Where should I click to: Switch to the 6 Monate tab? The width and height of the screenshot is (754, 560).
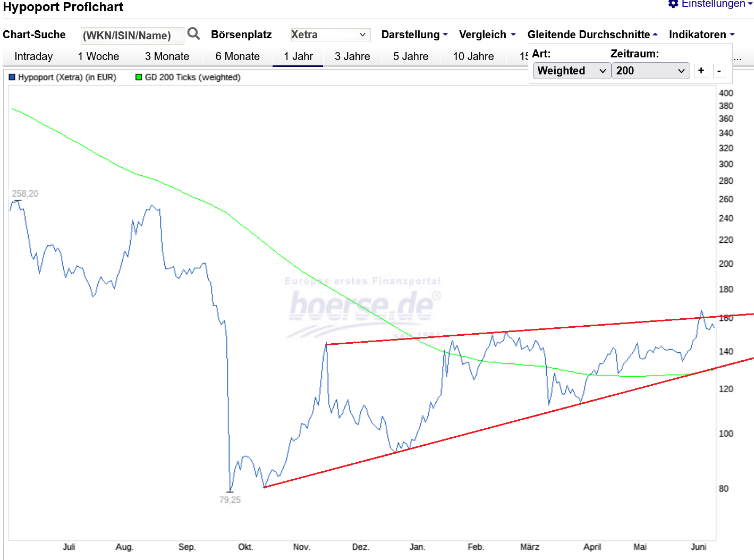click(238, 56)
